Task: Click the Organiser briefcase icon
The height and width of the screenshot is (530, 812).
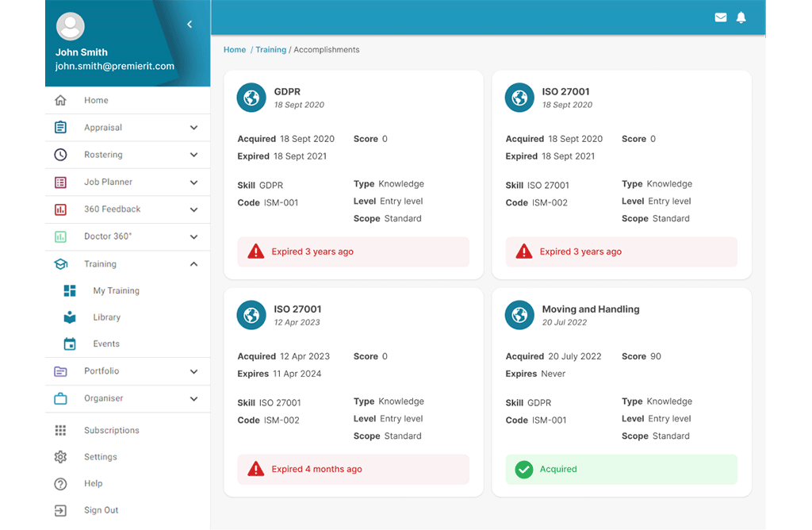Action: click(x=60, y=398)
